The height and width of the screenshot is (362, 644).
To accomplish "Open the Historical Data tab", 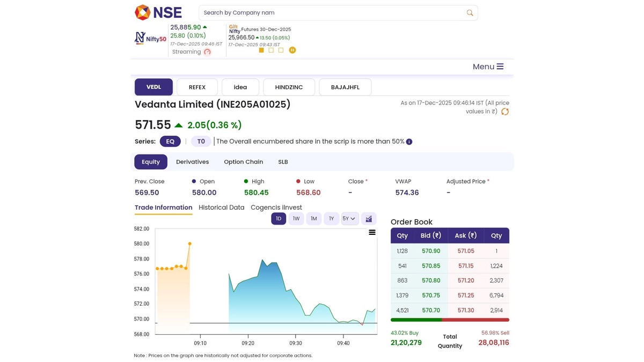I will (x=221, y=208).
